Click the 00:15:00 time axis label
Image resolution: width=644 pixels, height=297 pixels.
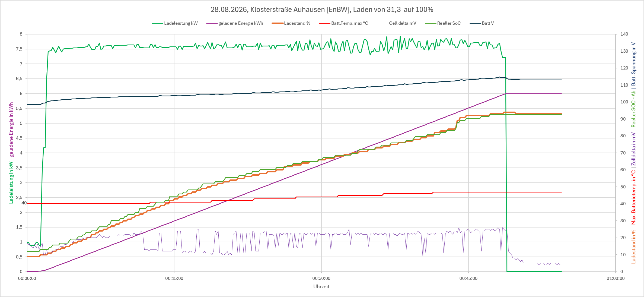[x=174, y=279]
